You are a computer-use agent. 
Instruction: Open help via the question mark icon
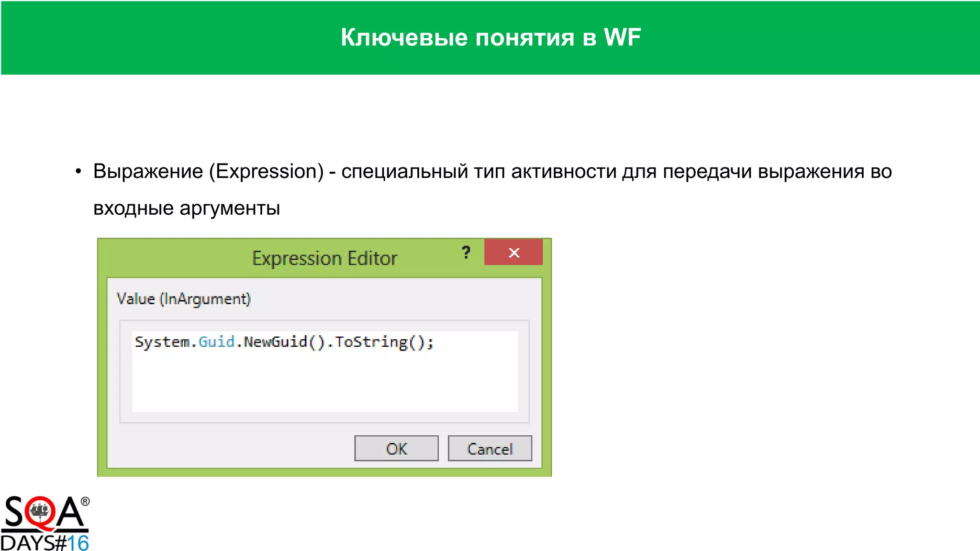pos(466,252)
